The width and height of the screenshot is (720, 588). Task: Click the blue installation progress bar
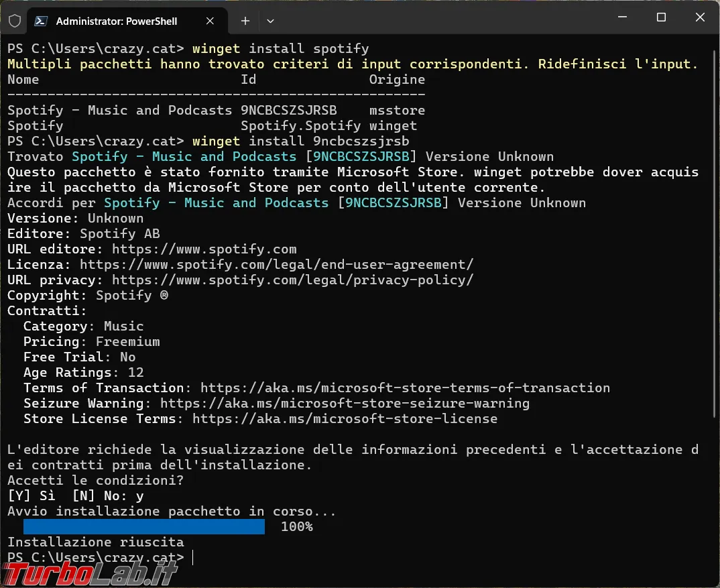click(x=144, y=527)
